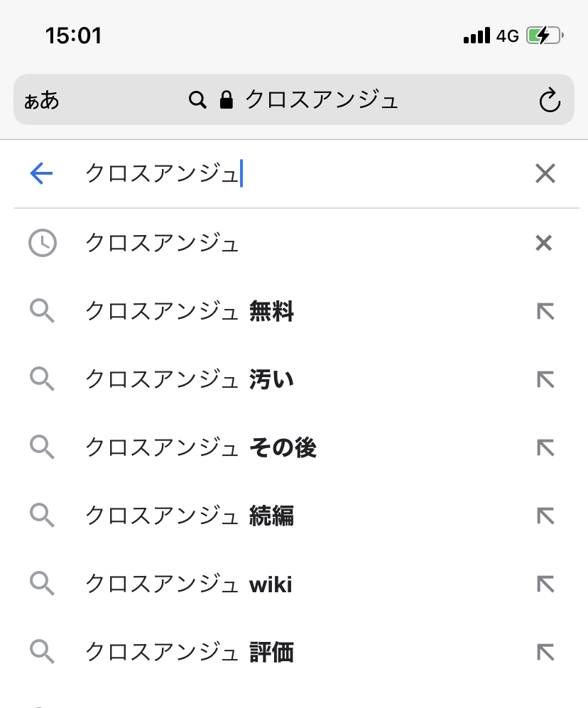Choose the suggestion クロスアンジュ 無料

(x=190, y=312)
